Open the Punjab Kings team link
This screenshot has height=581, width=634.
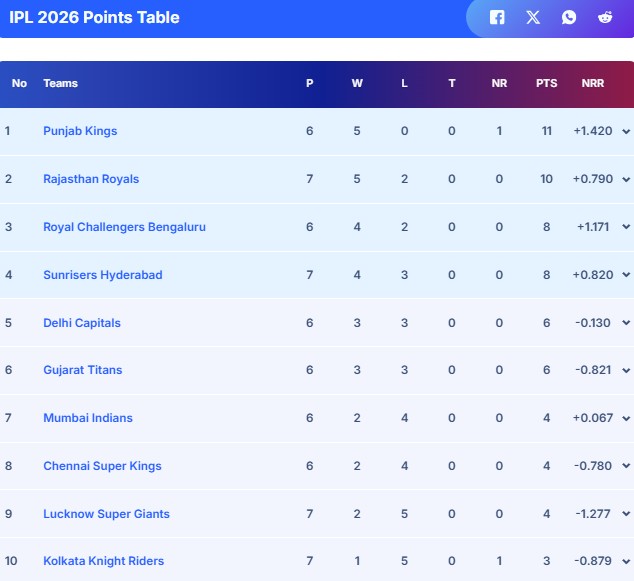pos(80,131)
